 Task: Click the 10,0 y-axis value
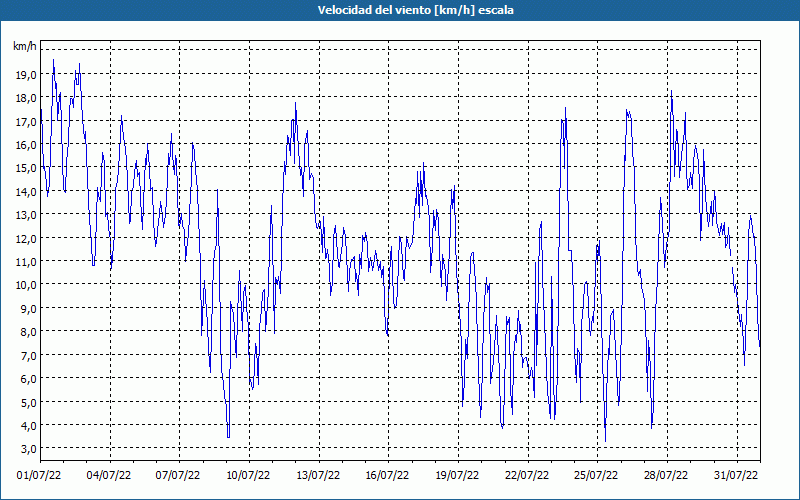pos(26,285)
